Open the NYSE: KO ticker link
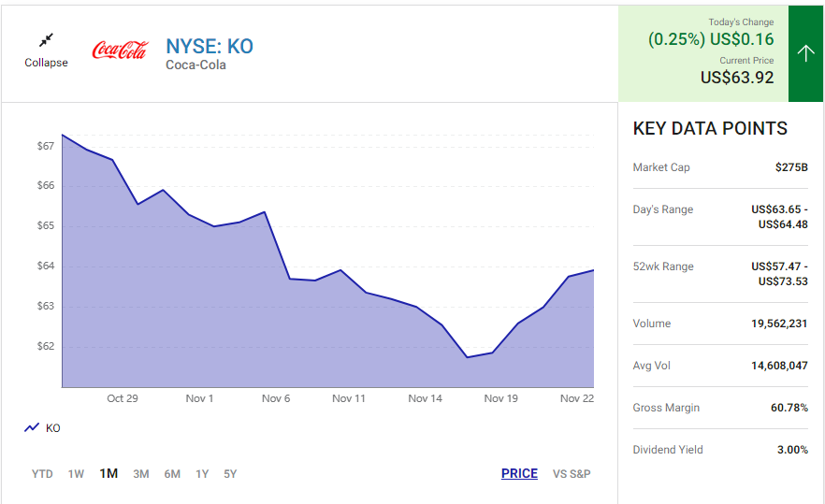Image resolution: width=825 pixels, height=504 pixels. 210,47
